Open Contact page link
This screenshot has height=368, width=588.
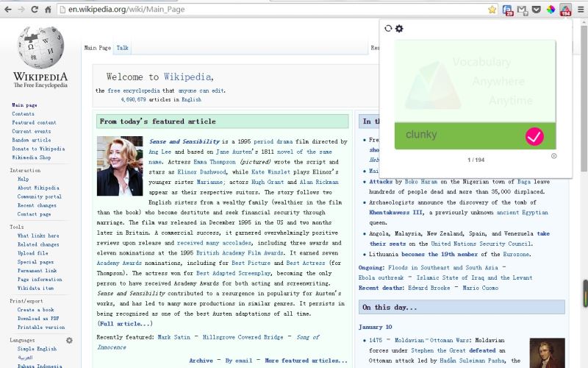click(34, 214)
